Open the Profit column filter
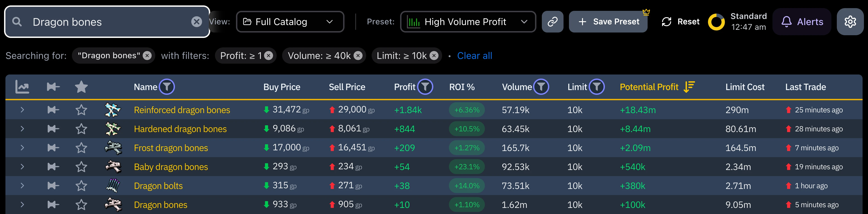Viewport: 868px width, 214px height. click(425, 87)
